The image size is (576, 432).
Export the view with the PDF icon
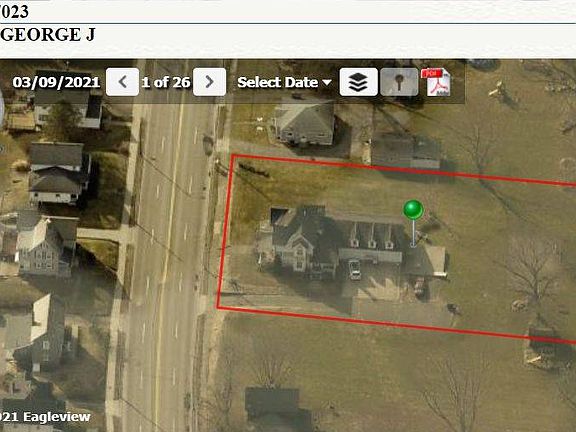point(437,82)
